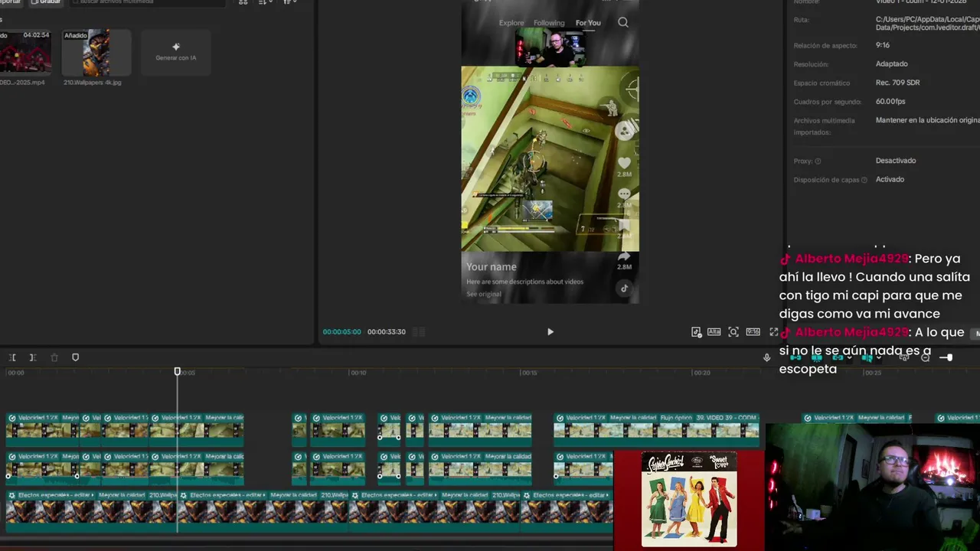The width and height of the screenshot is (980, 551).
Task: Click the total duration 00:00:33:30
Action: [x=387, y=332]
